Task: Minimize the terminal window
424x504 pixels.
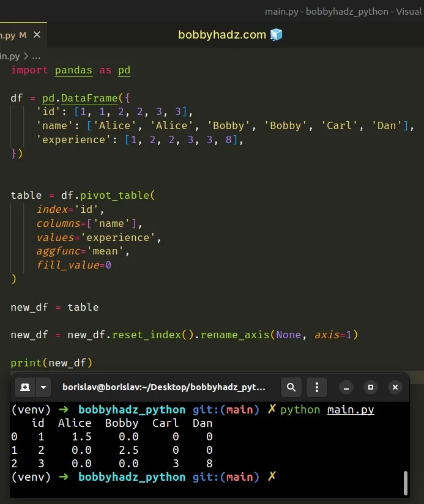Action: pyautogui.click(x=346, y=387)
